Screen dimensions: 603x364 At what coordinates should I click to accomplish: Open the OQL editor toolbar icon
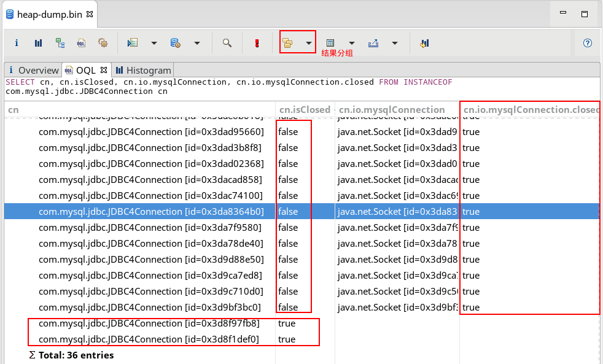point(81,43)
